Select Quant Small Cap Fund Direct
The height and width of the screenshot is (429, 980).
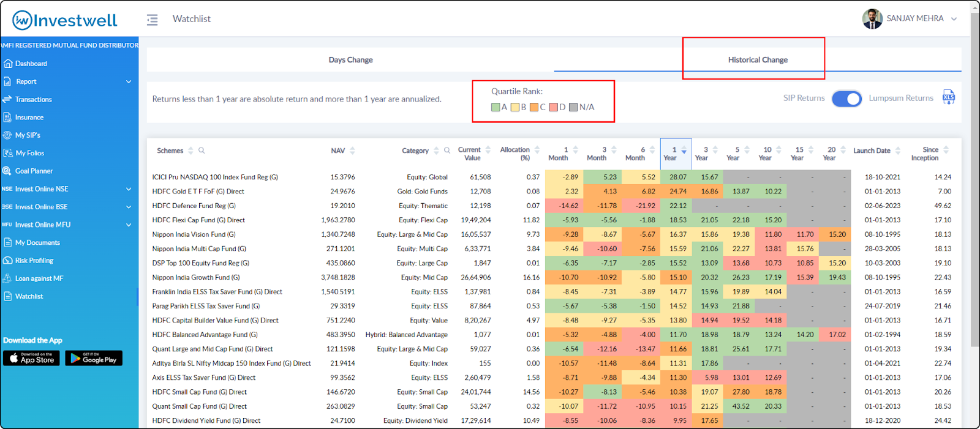(x=199, y=406)
